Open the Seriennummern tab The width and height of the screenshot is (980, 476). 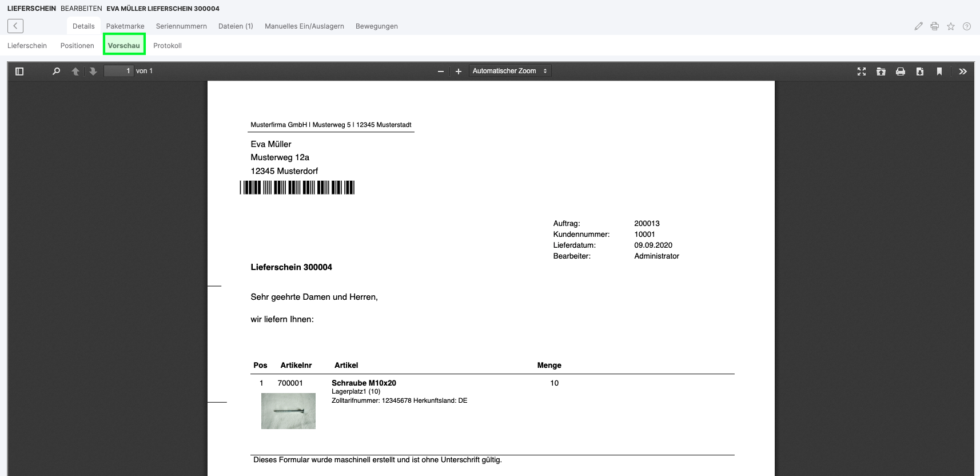[181, 26]
